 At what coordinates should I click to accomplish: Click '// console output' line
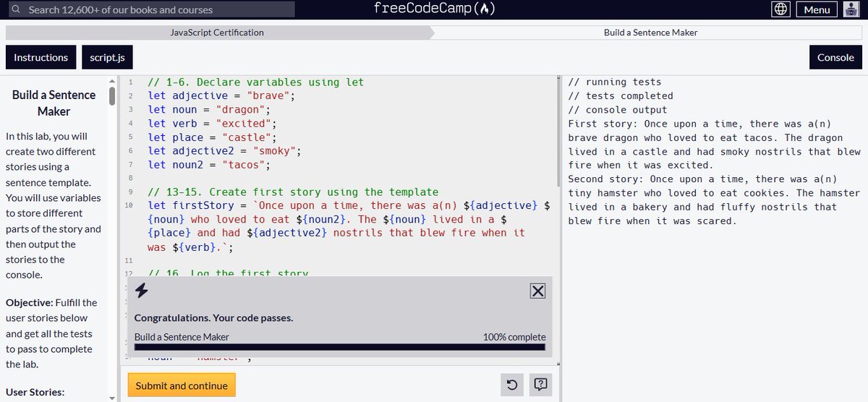pyautogui.click(x=618, y=109)
